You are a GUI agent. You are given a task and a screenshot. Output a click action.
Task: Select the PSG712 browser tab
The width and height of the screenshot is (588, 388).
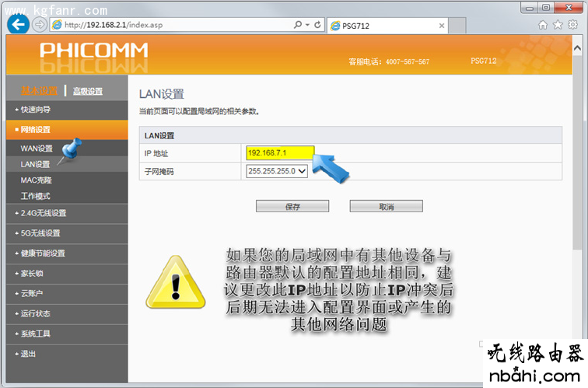click(x=387, y=26)
